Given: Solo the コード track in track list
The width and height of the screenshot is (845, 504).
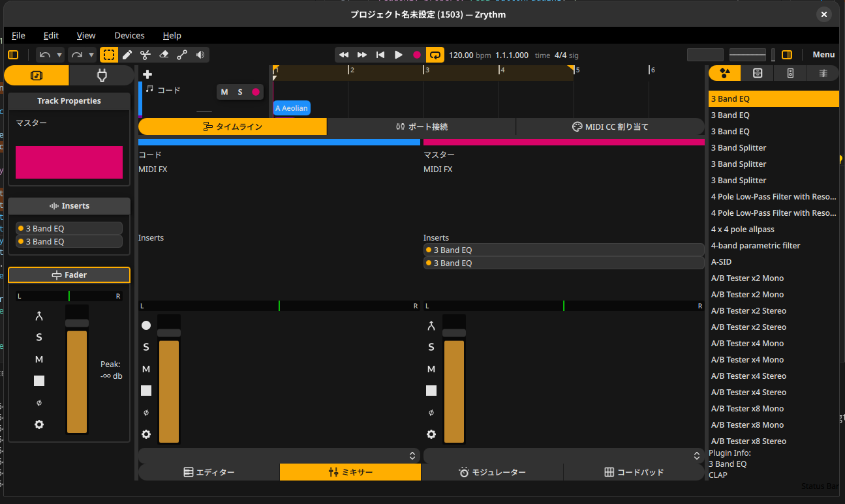Looking at the screenshot, I should [x=240, y=92].
